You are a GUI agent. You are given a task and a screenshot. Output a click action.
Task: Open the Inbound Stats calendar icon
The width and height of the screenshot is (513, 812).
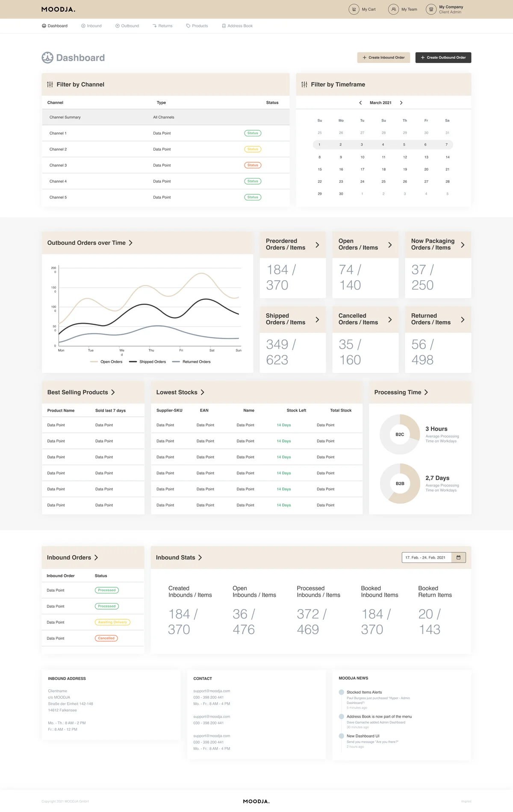point(458,557)
